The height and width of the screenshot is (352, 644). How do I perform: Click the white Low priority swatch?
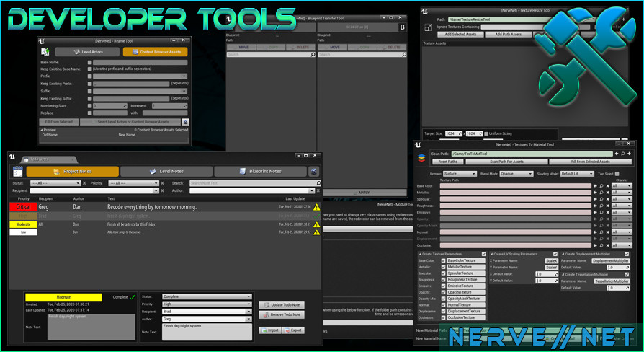[23, 232]
